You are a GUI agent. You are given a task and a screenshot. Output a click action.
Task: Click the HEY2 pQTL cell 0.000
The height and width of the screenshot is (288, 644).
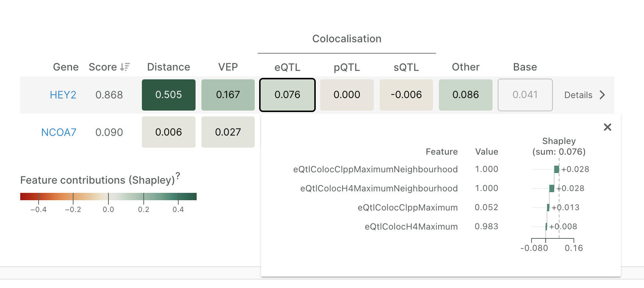[x=347, y=95]
